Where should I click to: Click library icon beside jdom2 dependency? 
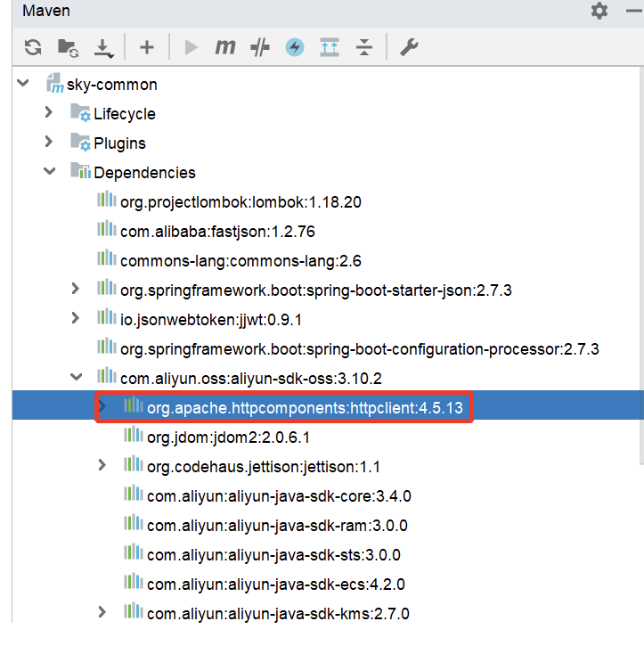[x=134, y=435]
